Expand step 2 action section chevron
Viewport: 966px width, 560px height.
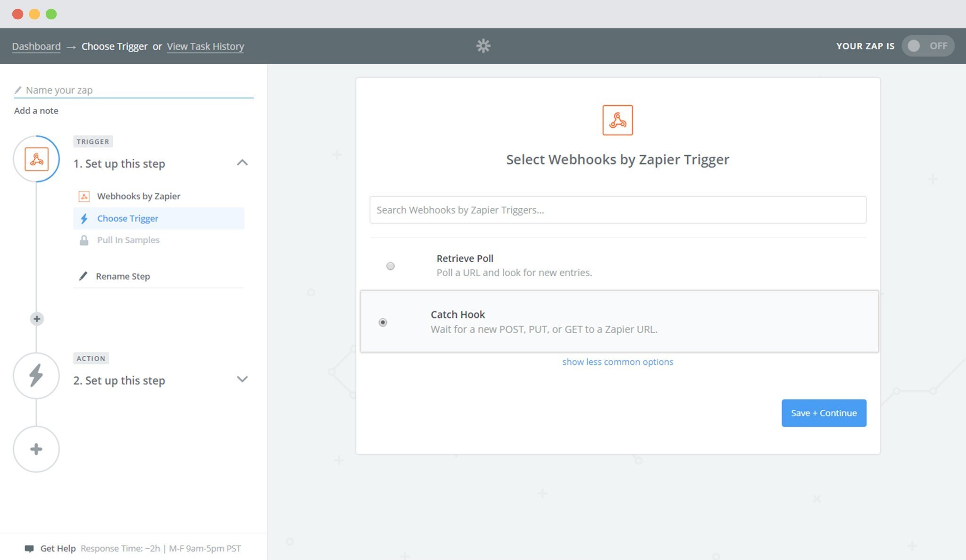click(x=242, y=379)
